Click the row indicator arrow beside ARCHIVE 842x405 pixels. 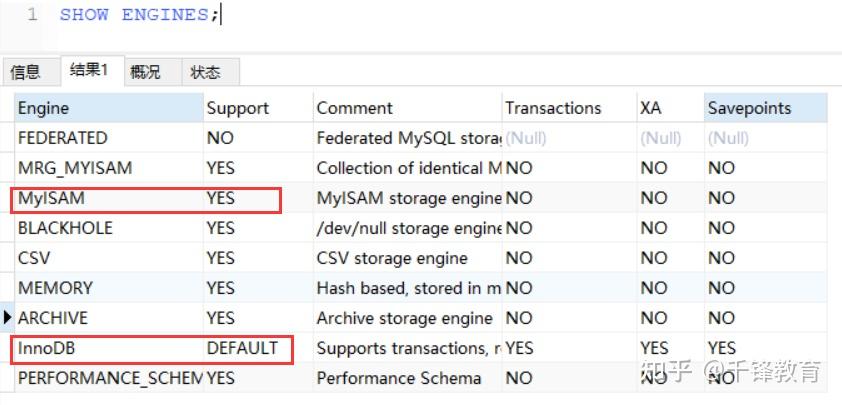coord(8,317)
